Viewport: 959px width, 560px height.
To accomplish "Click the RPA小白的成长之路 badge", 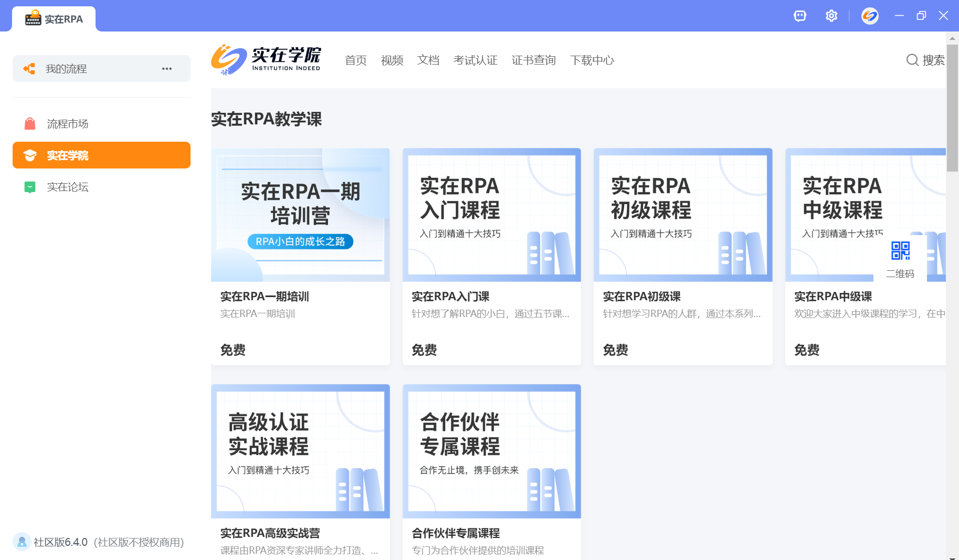I will pyautogui.click(x=300, y=241).
